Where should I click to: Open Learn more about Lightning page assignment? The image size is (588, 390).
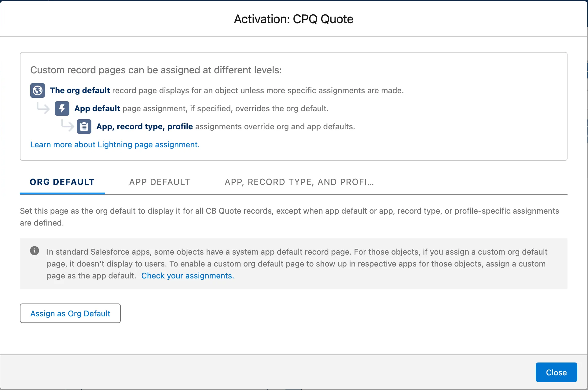(115, 145)
